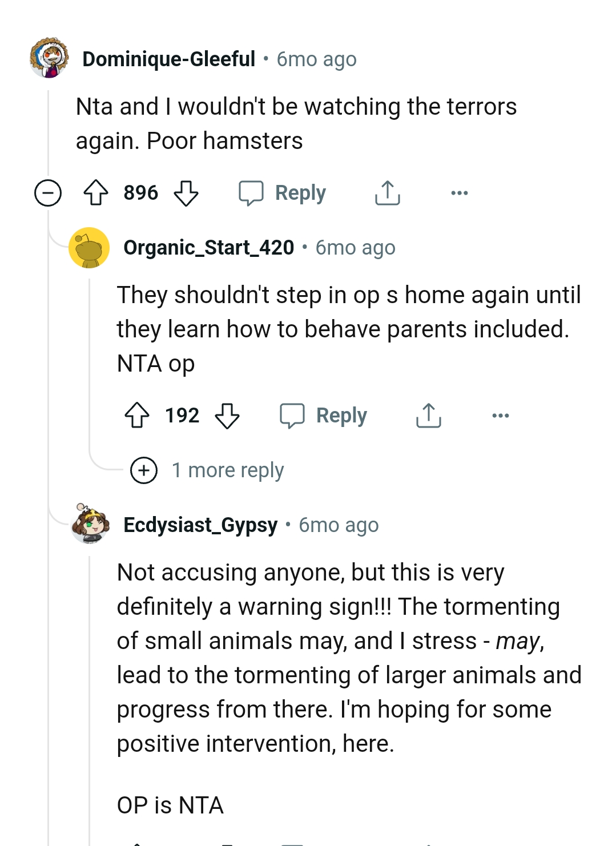Upvote Organic_Start_420's comment
The image size is (616, 846).
pos(137,415)
